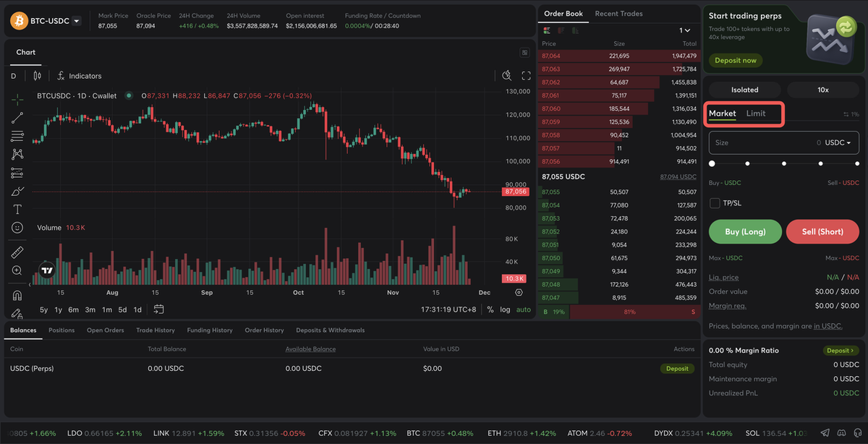Toggle percent scale on chart

coord(490,309)
